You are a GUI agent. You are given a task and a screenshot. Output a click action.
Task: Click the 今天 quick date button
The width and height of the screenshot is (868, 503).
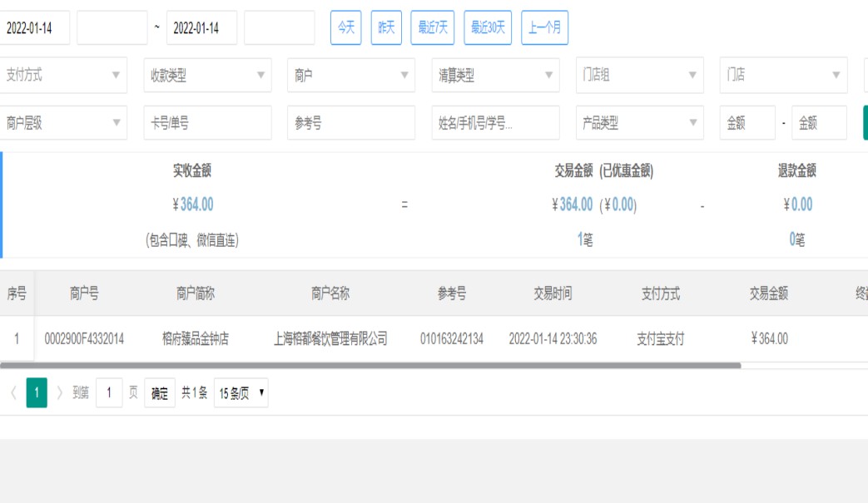[x=345, y=27]
